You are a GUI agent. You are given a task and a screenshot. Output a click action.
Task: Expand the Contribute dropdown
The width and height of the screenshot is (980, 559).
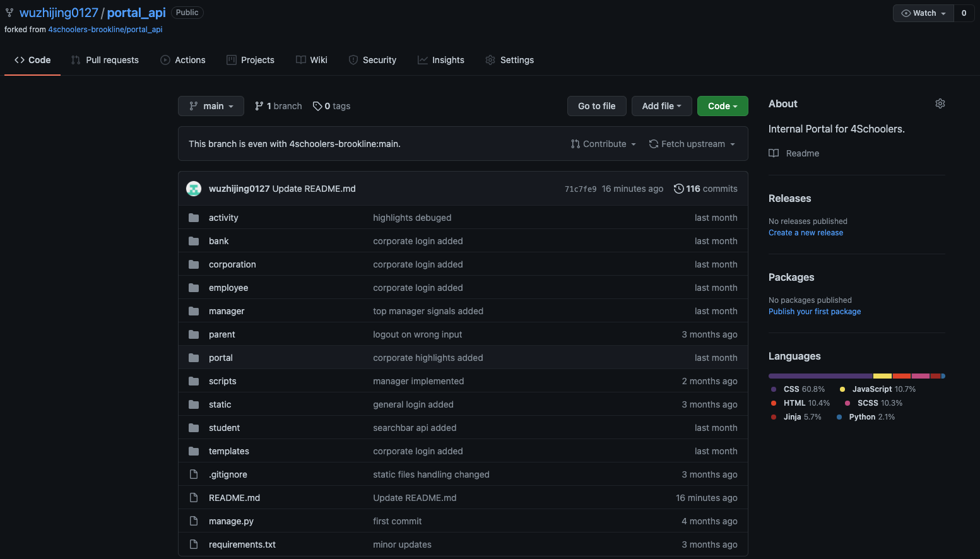coord(603,144)
